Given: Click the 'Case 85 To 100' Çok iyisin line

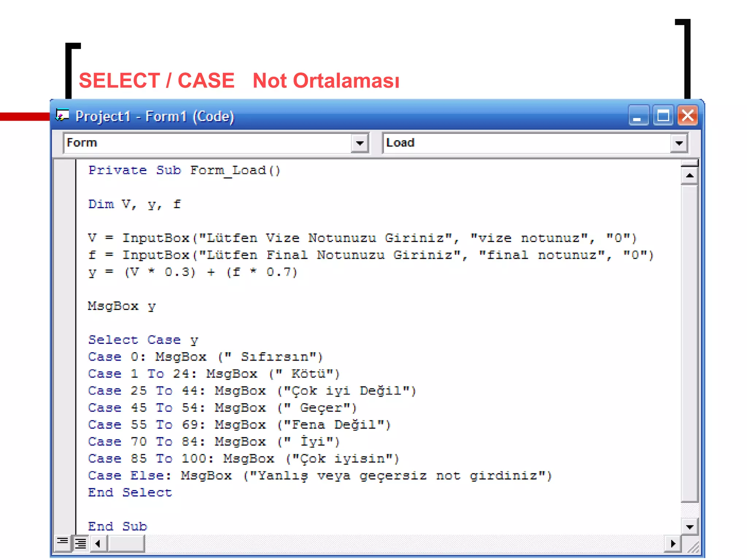Looking at the screenshot, I should click(x=244, y=458).
